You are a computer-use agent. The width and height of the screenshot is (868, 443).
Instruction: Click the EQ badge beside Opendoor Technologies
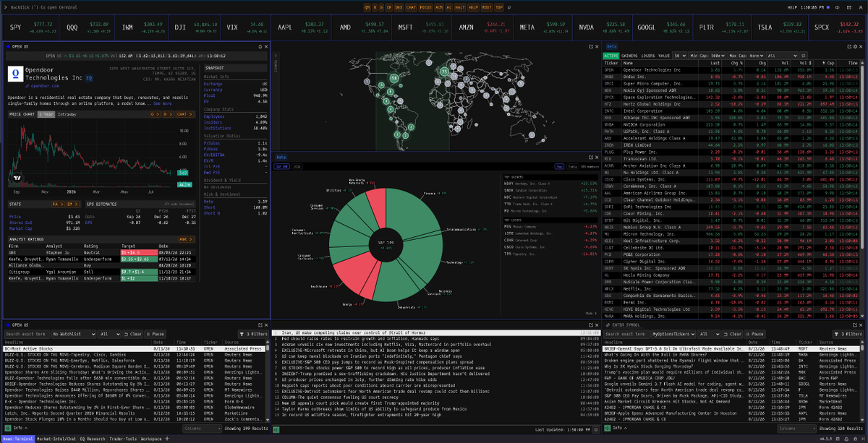(89, 78)
